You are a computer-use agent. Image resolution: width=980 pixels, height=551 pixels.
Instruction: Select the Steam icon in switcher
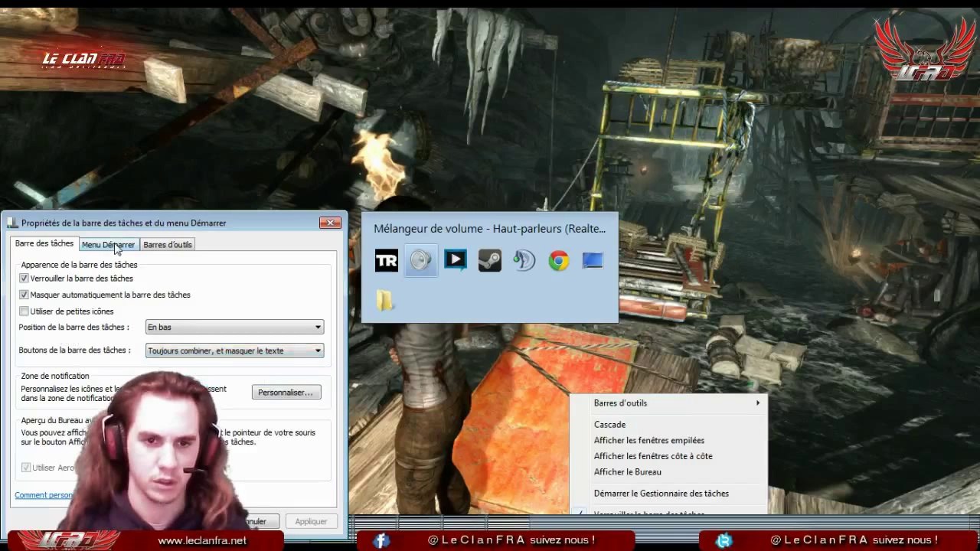(x=489, y=261)
